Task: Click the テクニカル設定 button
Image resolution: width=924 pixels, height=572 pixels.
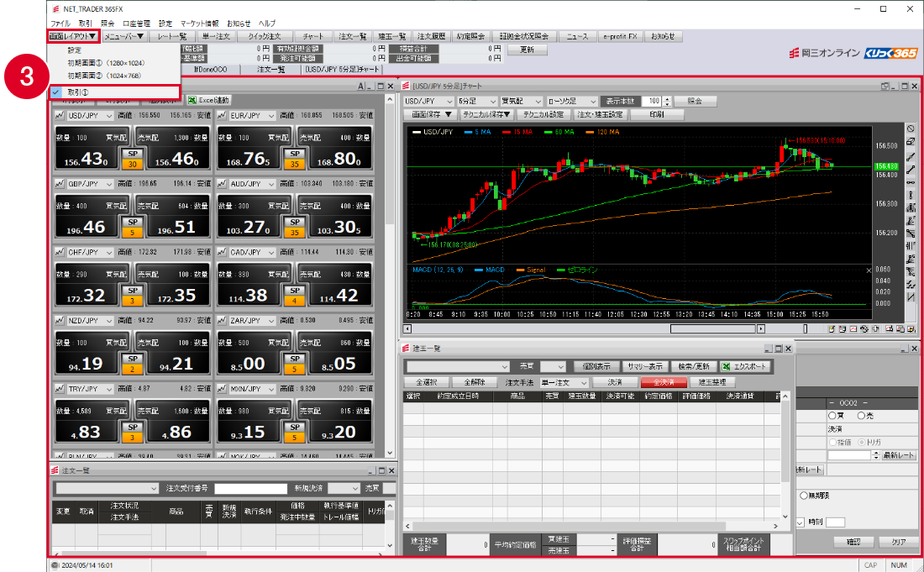Action: [x=543, y=115]
